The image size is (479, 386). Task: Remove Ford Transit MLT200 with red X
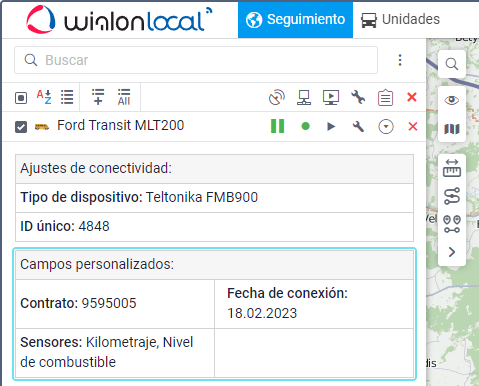point(413,127)
